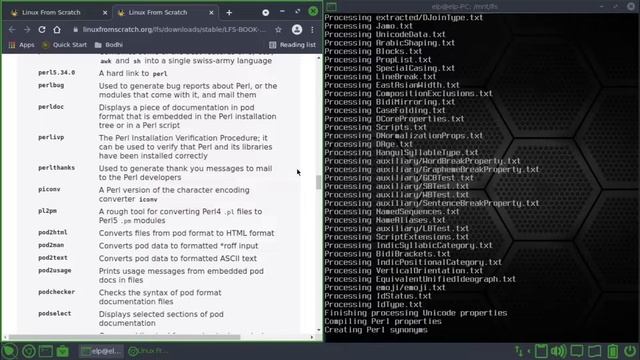Open the Apps bookmarks shortcut
The image size is (640, 360).
click(22, 45)
